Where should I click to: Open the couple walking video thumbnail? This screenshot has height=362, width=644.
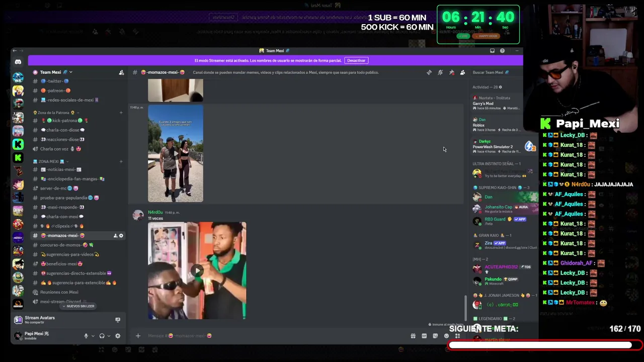(x=176, y=153)
